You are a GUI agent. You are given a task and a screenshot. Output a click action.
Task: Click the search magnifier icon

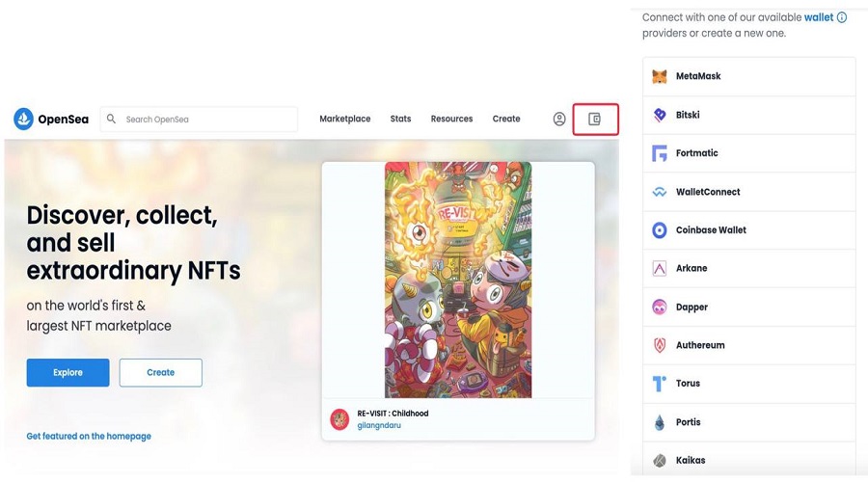pyautogui.click(x=111, y=119)
